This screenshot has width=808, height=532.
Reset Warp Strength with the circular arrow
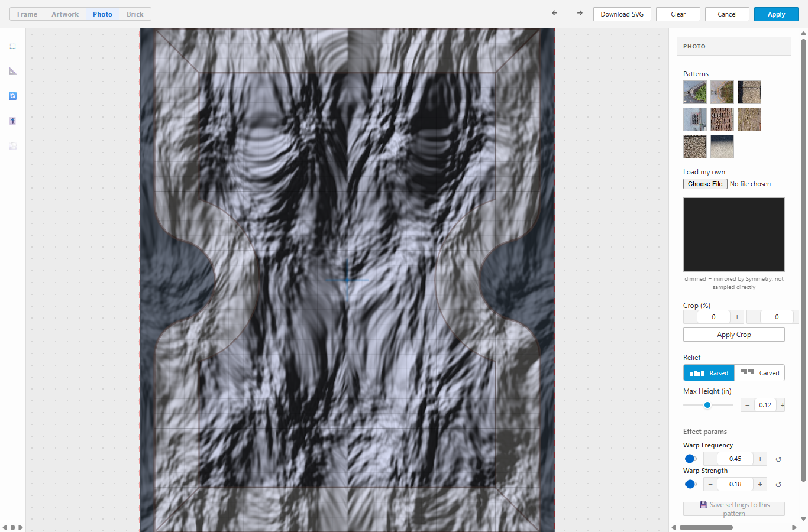point(778,485)
